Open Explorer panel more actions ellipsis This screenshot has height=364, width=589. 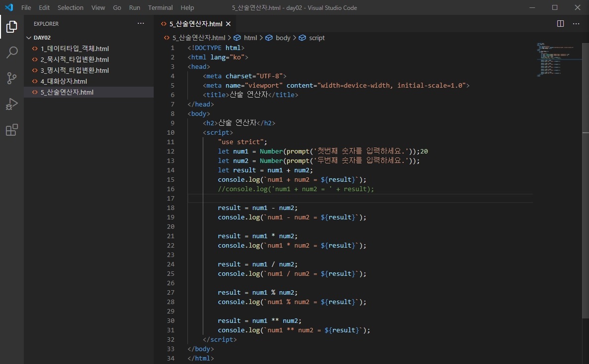[141, 23]
